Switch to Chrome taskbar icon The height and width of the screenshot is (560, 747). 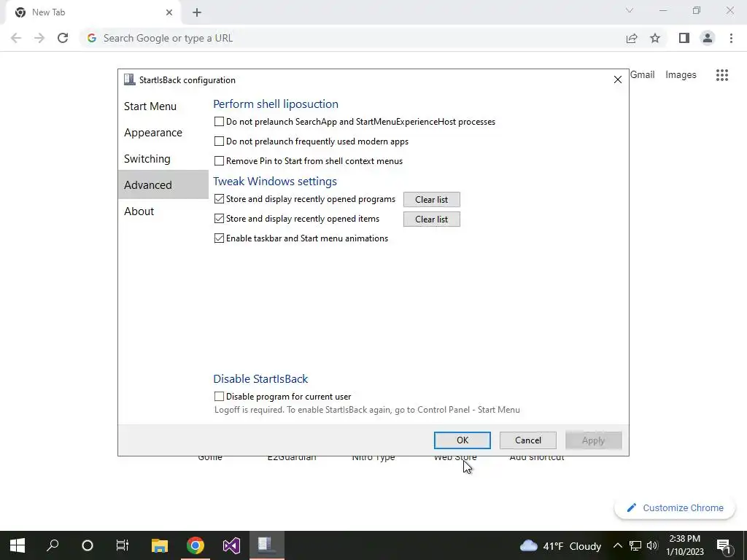196,545
